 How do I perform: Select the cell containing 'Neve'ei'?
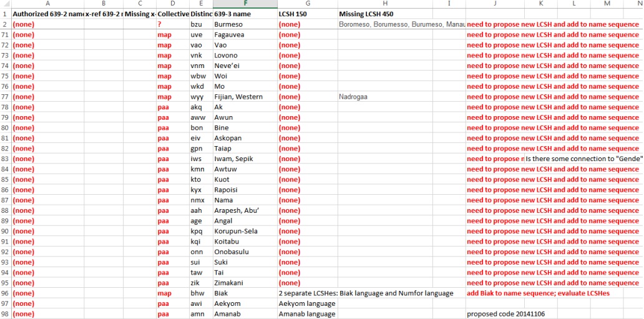click(245, 66)
